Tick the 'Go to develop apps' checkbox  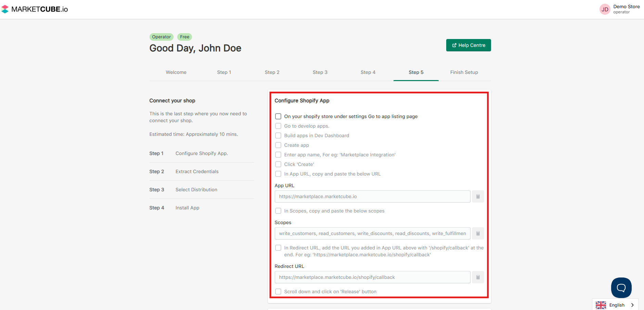click(278, 126)
